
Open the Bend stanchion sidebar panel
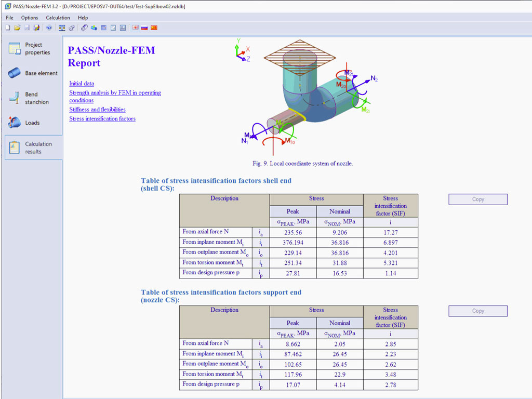(x=31, y=98)
